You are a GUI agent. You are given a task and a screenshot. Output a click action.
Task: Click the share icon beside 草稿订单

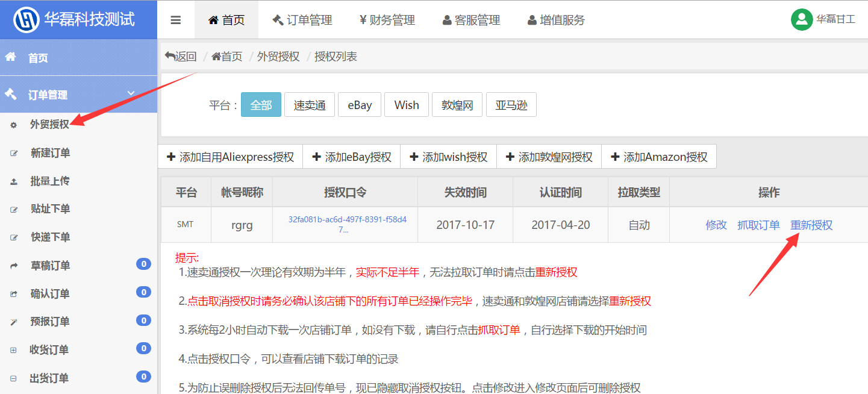[13, 266]
